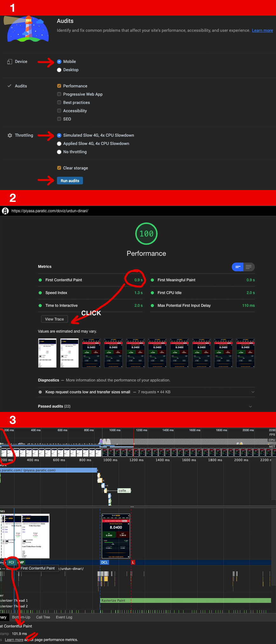The image size is (276, 644).
Task: Click the Audits checkmark icon
Action: (x=10, y=86)
